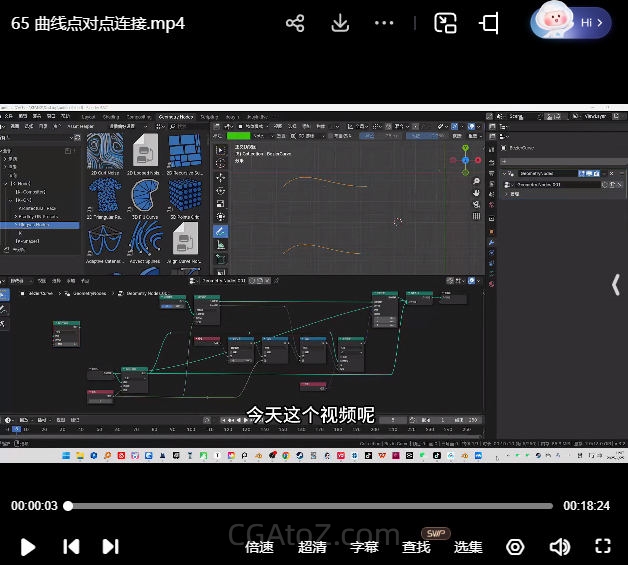Enter fullscreen mode
This screenshot has height=565, width=628.
603,546
